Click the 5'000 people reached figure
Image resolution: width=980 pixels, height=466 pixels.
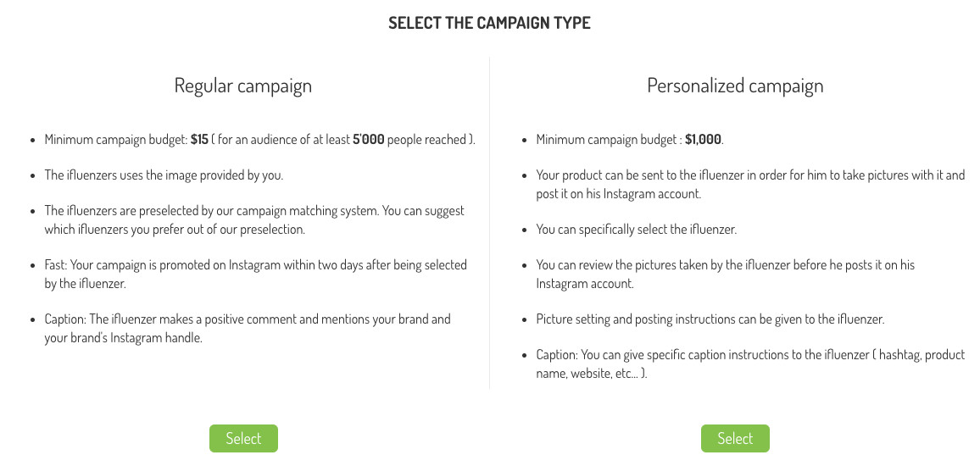[368, 139]
